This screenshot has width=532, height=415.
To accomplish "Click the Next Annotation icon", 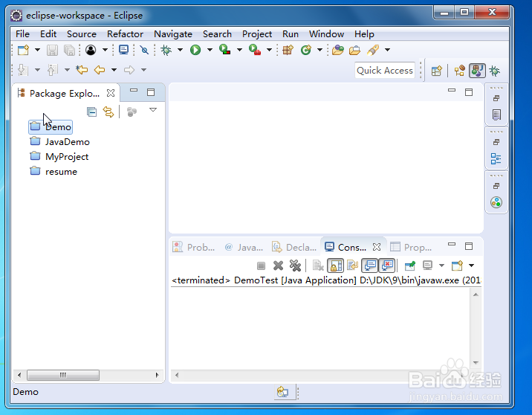I will pyautogui.click(x=23, y=70).
